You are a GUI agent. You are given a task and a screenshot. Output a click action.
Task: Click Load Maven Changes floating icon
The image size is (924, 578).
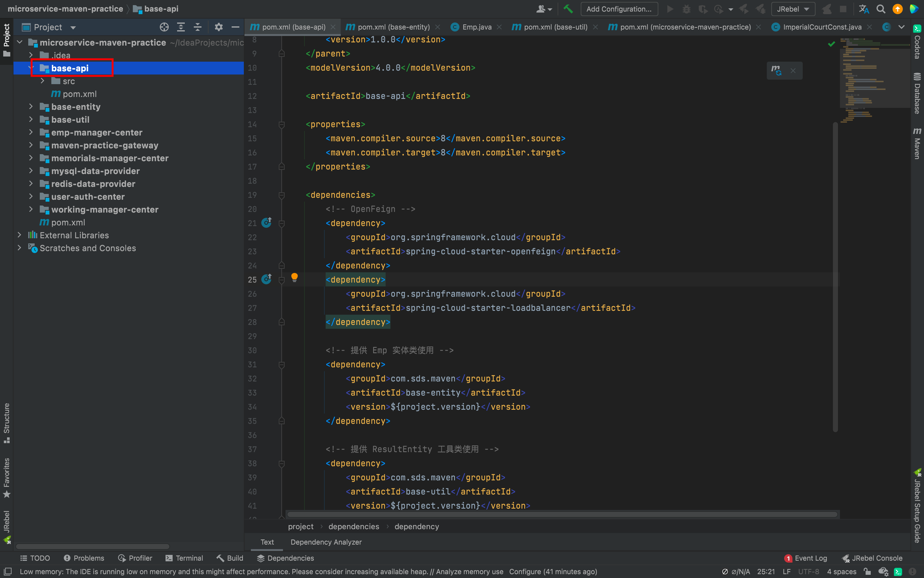pyautogui.click(x=776, y=70)
